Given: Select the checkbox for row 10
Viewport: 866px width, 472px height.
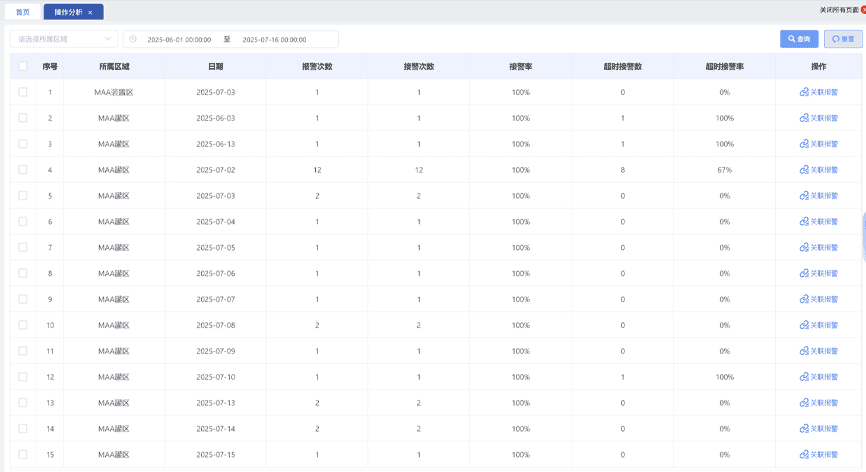Looking at the screenshot, I should 23,325.
